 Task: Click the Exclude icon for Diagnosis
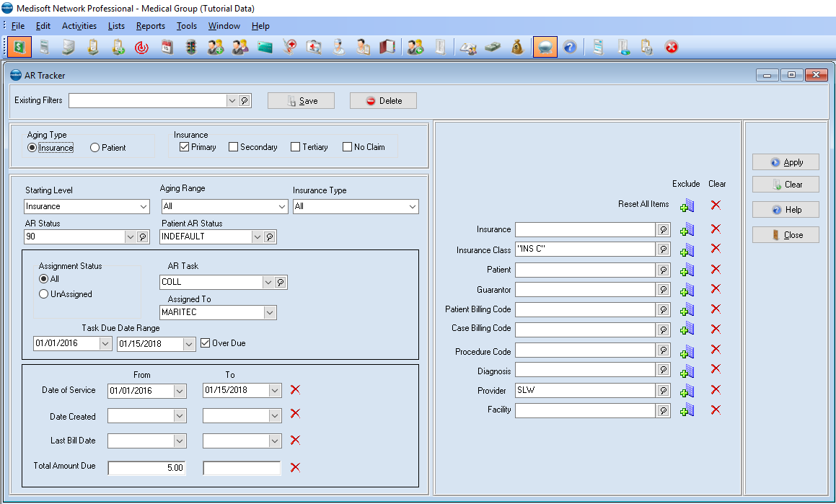687,371
